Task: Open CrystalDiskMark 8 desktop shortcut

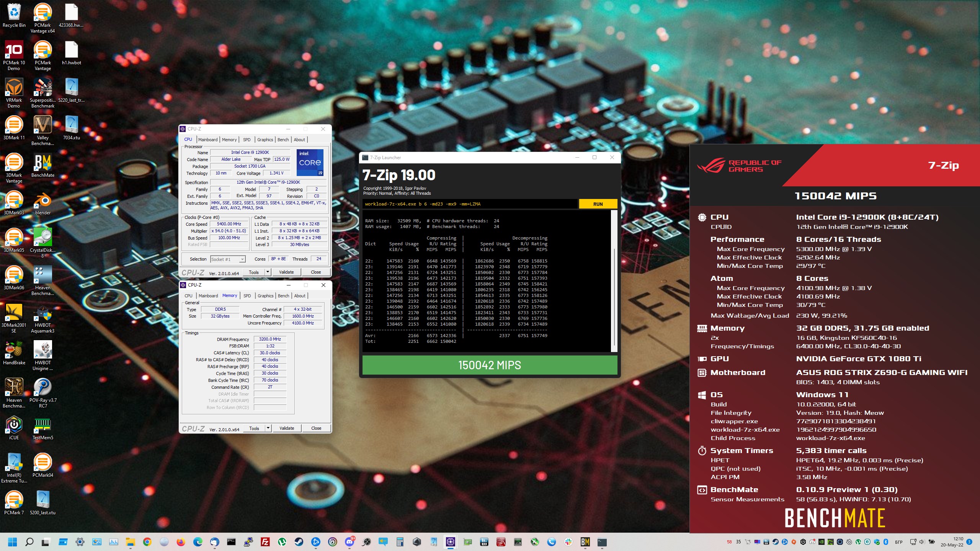Action: (42, 243)
